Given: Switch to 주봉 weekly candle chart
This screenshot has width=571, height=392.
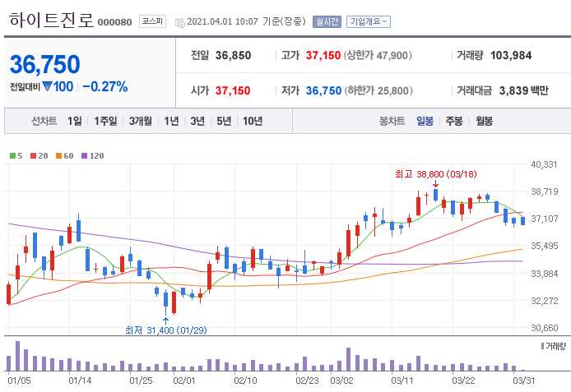Looking at the screenshot, I should coord(454,121).
